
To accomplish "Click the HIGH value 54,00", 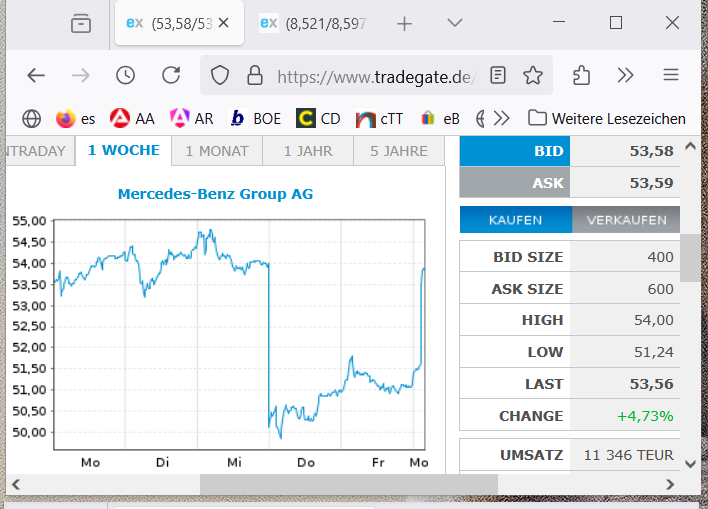I will pyautogui.click(x=653, y=320).
